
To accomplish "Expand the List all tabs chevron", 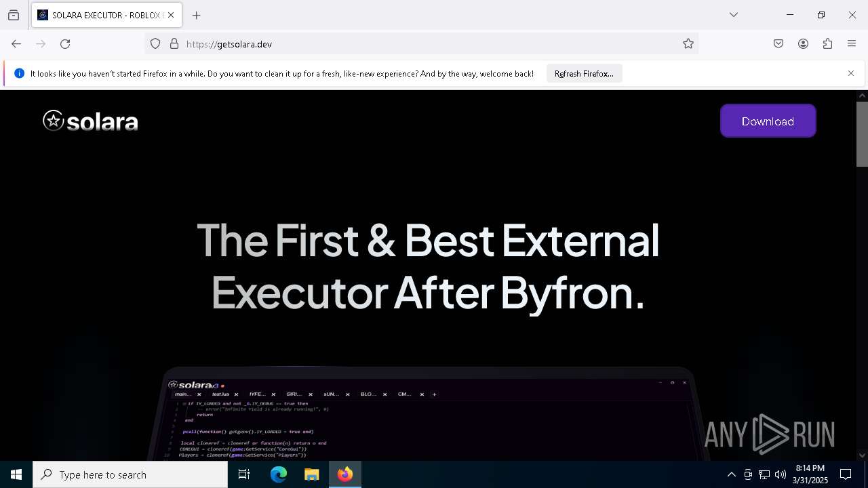I will click(734, 15).
